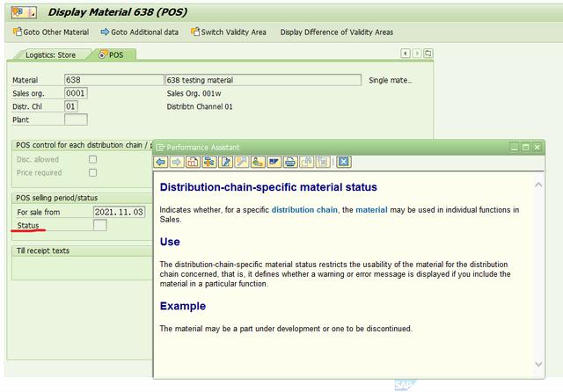Close the Performance Assistant window

[537, 147]
